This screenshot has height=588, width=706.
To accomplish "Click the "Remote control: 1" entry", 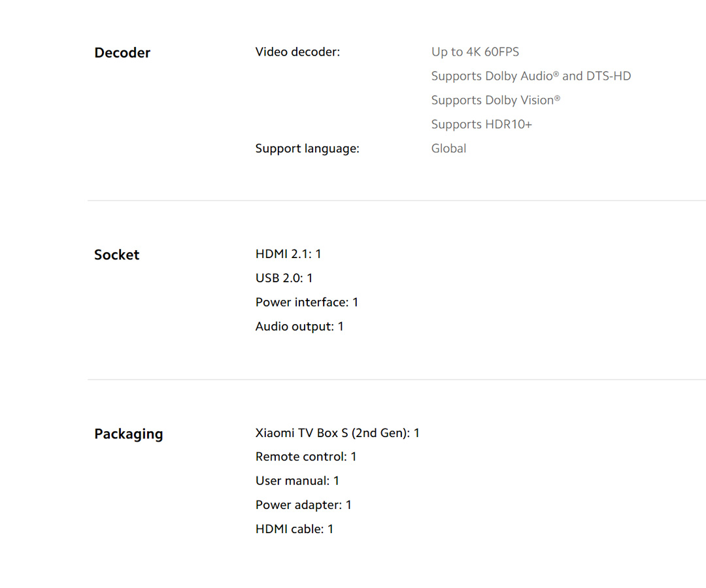I will [306, 457].
